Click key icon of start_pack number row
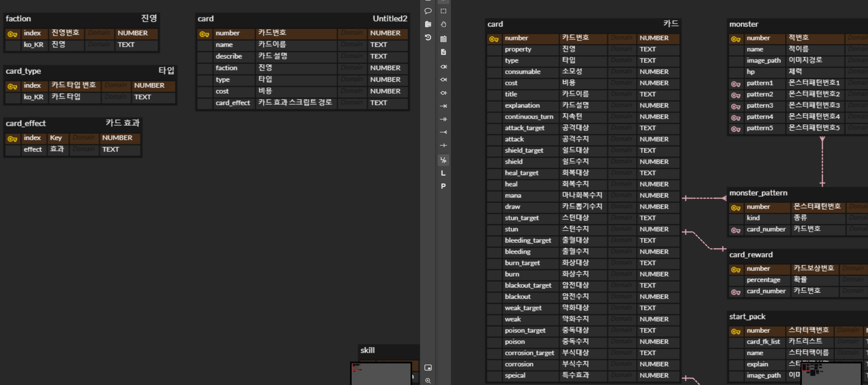 (736, 331)
